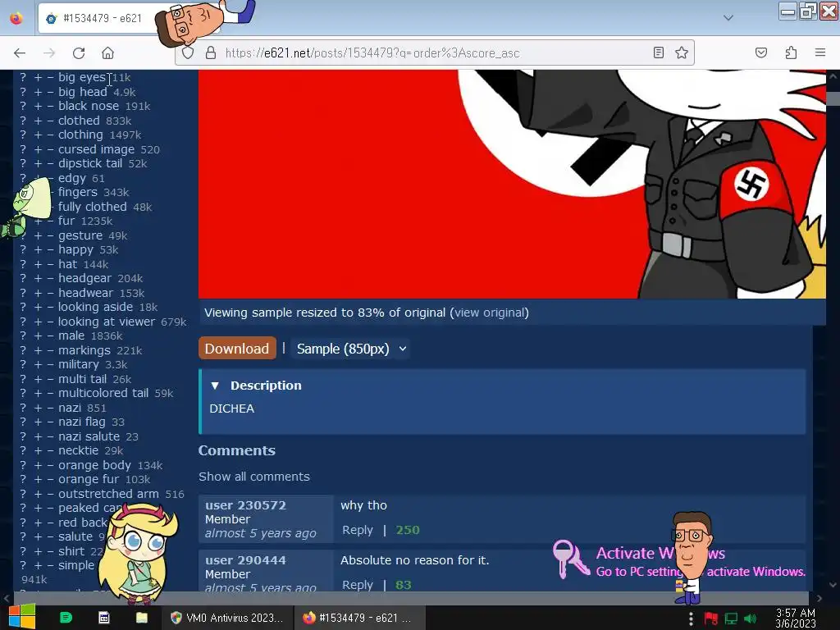Add 'headwear' tag with plus sign
840x630 pixels.
tap(38, 293)
